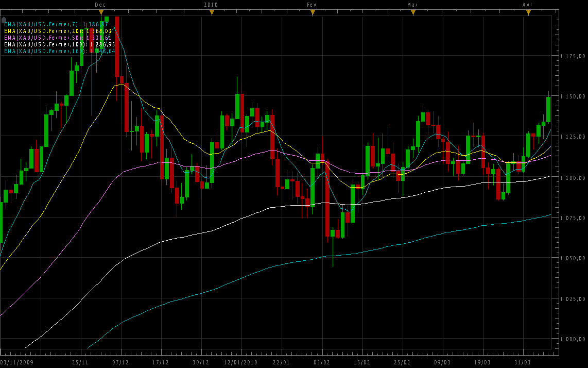The width and height of the screenshot is (588, 368).
Task: Select the orange triangle marker under Avr
Action: click(x=528, y=12)
